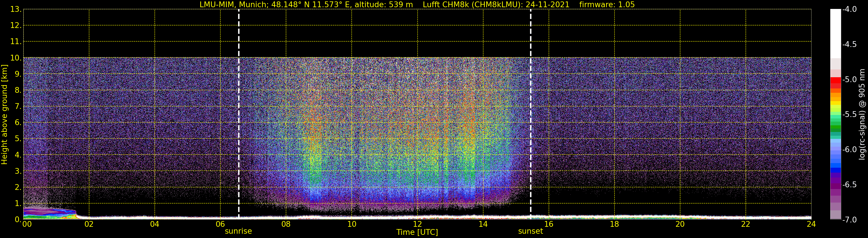Click the '10' tick on the time axis

[x=352, y=224]
